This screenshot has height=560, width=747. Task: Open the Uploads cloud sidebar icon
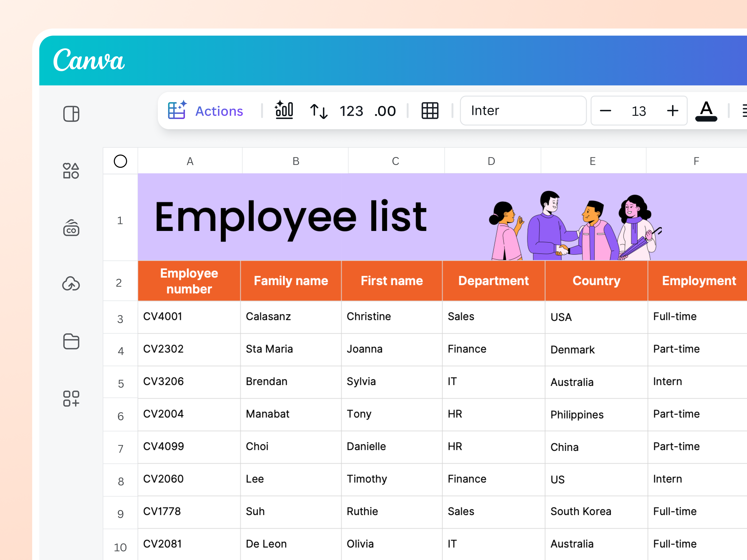(x=71, y=284)
